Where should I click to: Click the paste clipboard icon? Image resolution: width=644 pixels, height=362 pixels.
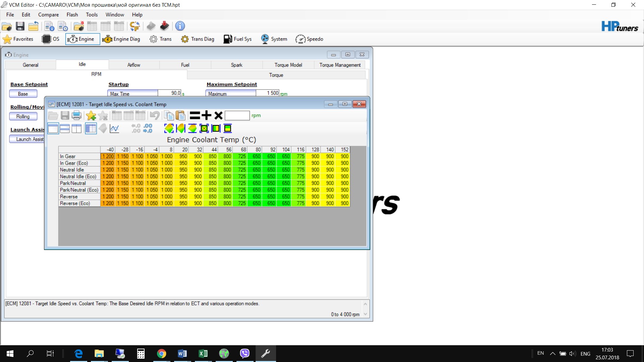tap(180, 116)
